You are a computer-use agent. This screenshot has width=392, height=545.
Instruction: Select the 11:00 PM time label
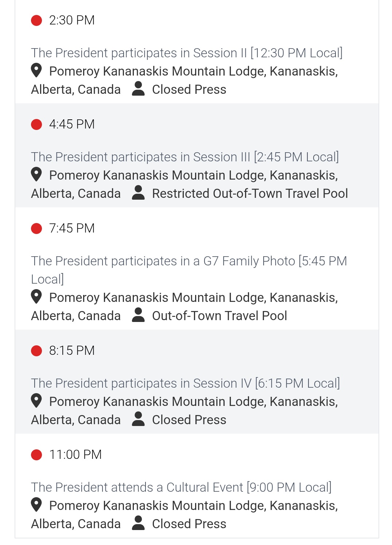click(75, 455)
